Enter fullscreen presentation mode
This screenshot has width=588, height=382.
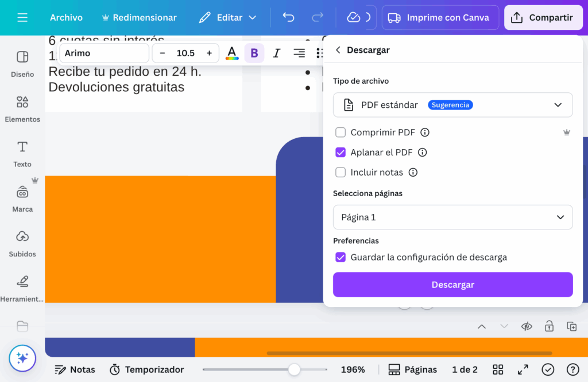point(523,369)
